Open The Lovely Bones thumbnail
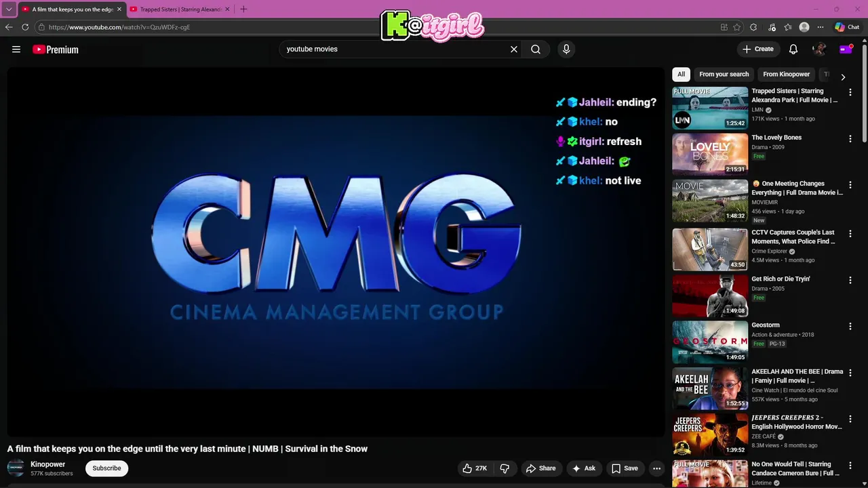 (710, 154)
